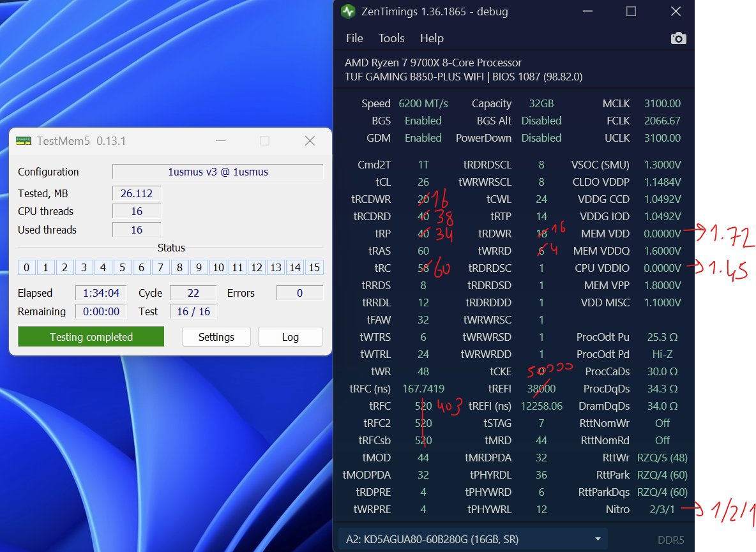
Task: Click the UCLK value 3100.00
Action: click(663, 138)
